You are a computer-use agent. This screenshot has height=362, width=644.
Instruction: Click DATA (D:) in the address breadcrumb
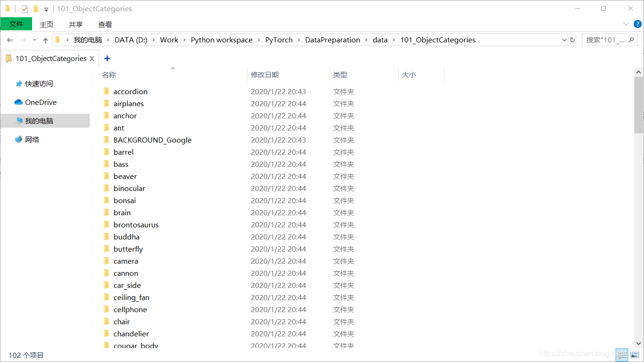(x=131, y=40)
